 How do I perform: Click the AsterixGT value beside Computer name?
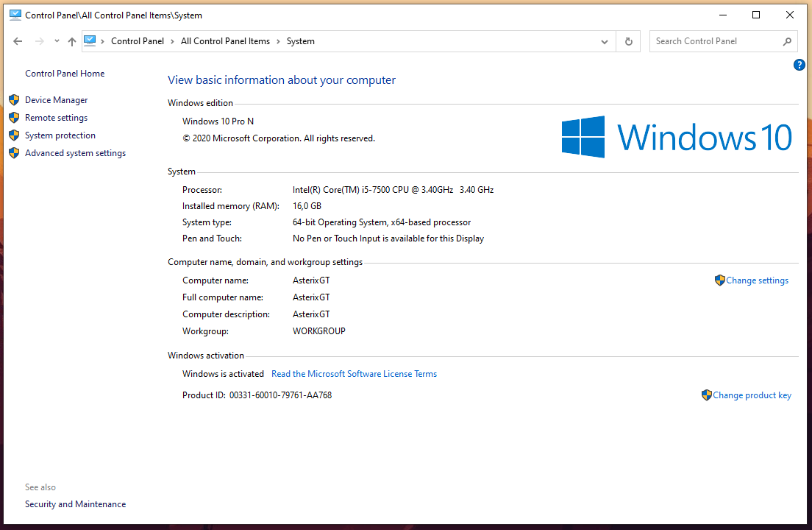311,280
